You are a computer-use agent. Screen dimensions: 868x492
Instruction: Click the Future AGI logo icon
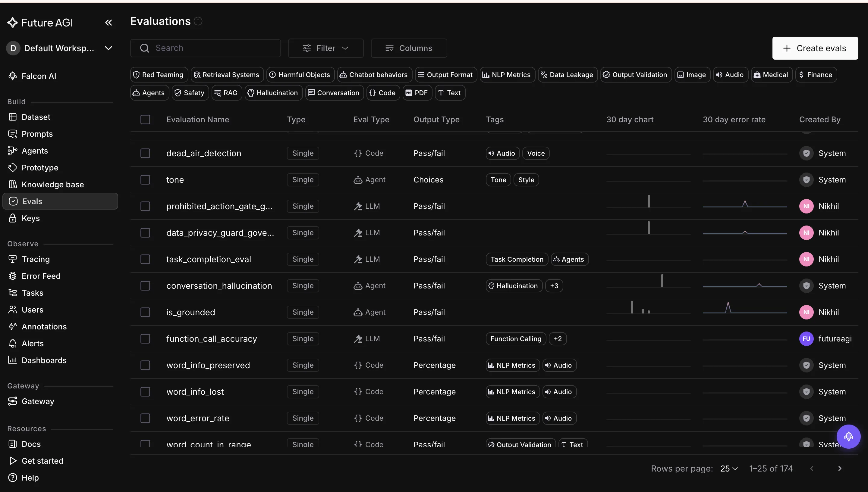click(13, 23)
